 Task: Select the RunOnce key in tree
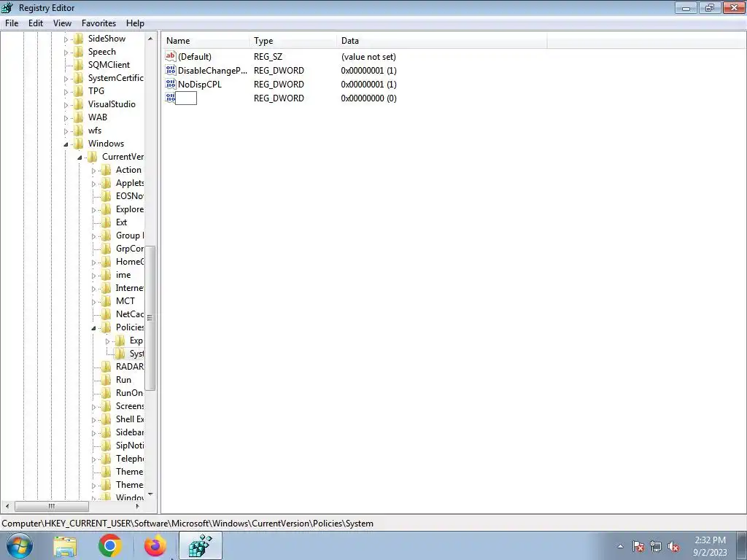click(130, 393)
